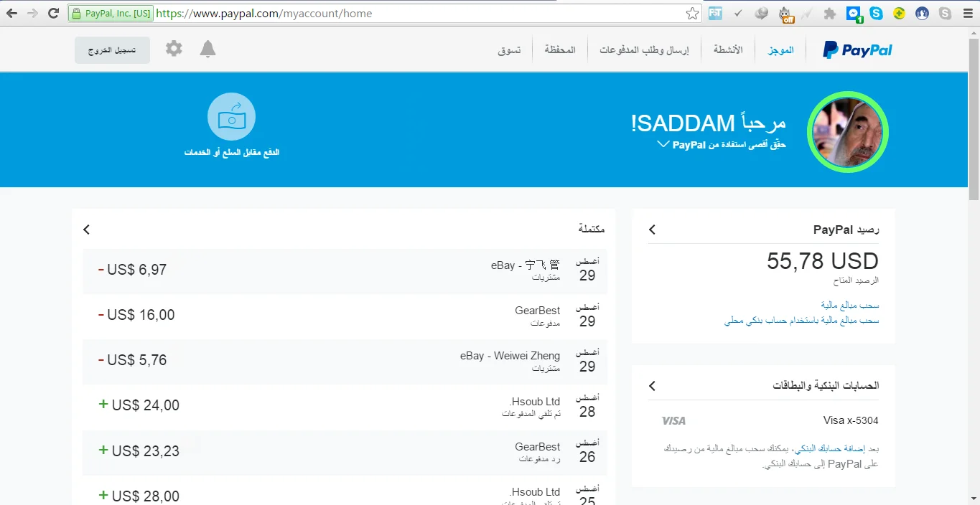Expand the completed transactions chevron
Image resolution: width=980 pixels, height=505 pixels.
click(86, 230)
